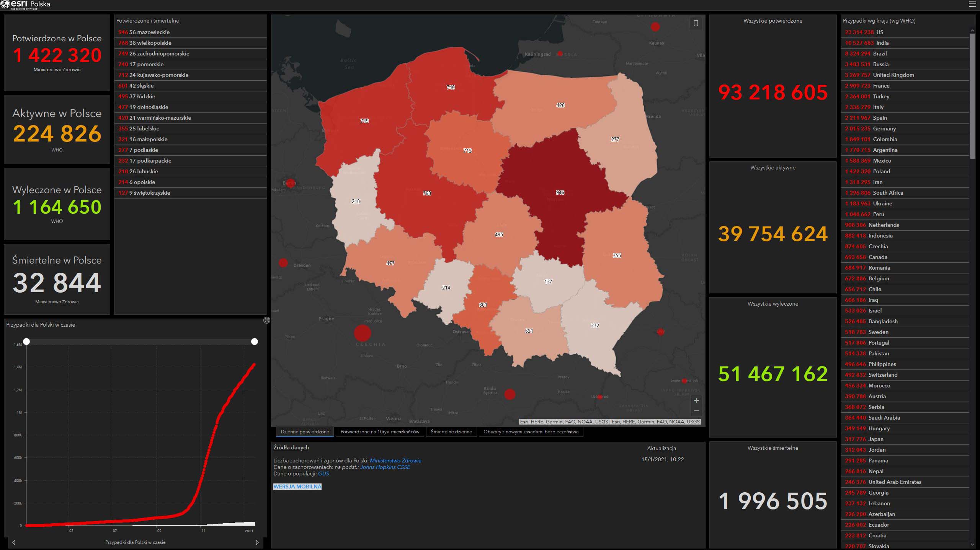This screenshot has height=550, width=980.
Task: Click the left handle of the chart range slider
Action: (26, 341)
